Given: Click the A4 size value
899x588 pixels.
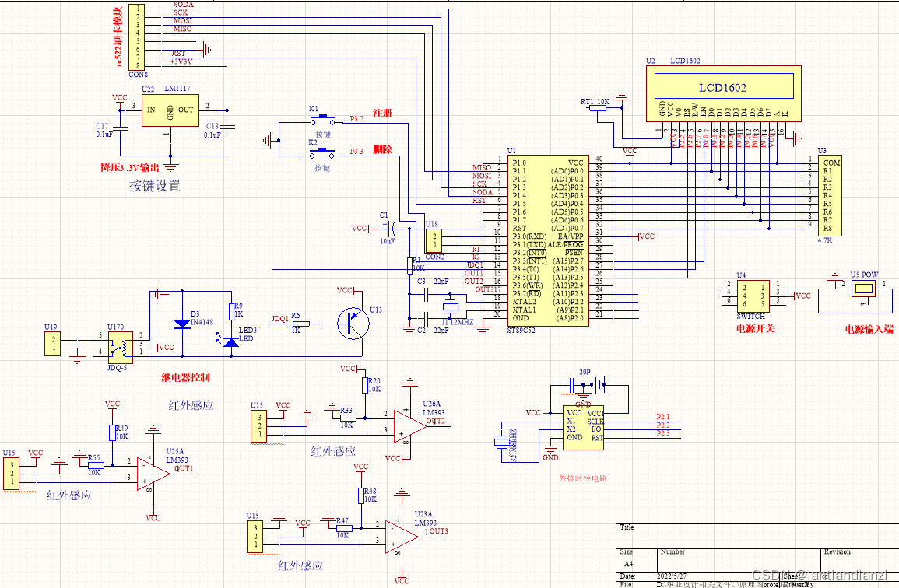Looking at the screenshot, I should click(x=628, y=564).
